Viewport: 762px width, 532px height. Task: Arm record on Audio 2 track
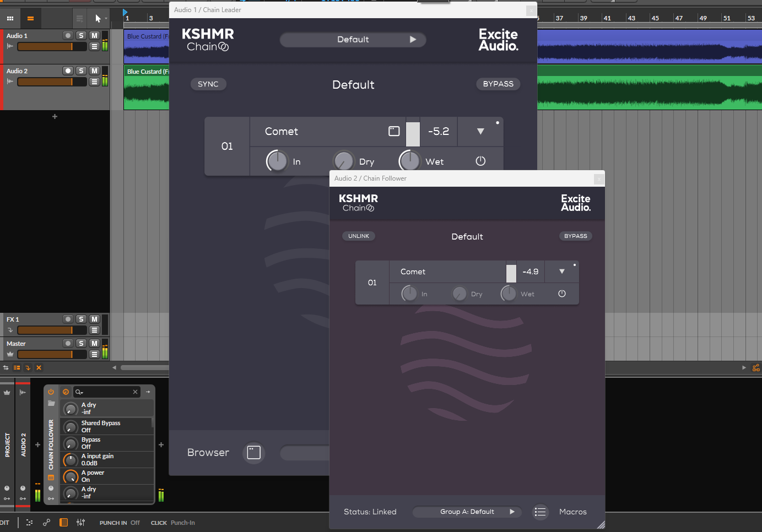(x=68, y=70)
